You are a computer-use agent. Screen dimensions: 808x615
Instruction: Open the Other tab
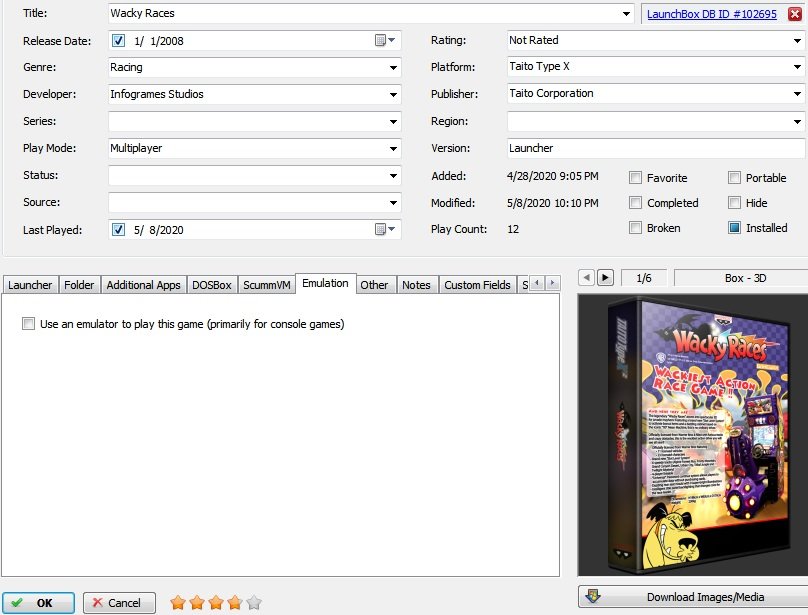pos(374,285)
